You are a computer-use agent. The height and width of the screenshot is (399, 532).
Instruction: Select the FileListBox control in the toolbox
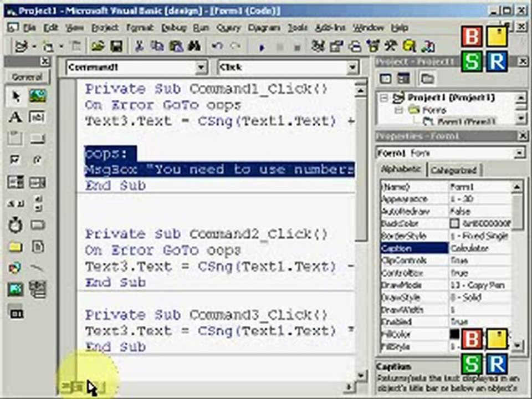[37, 247]
